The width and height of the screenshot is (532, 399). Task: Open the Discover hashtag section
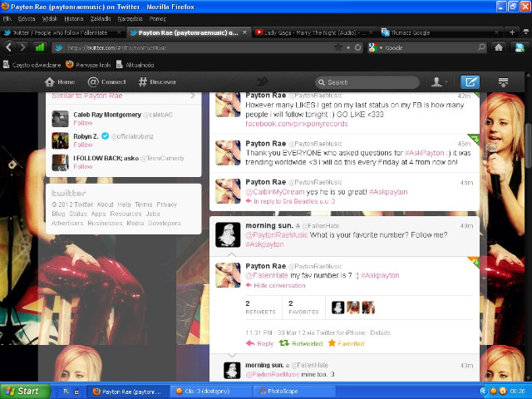(x=157, y=81)
